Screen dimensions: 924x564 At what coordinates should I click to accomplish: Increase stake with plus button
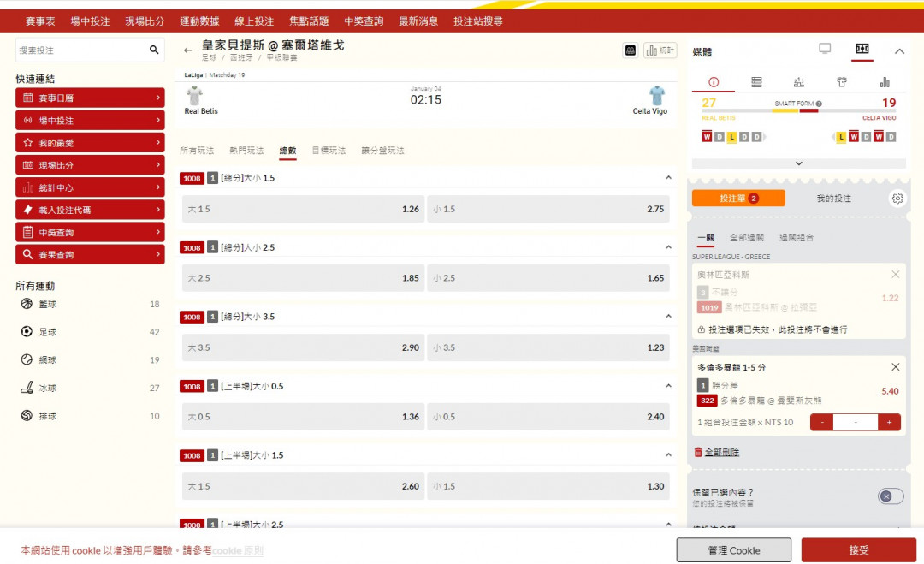(889, 422)
